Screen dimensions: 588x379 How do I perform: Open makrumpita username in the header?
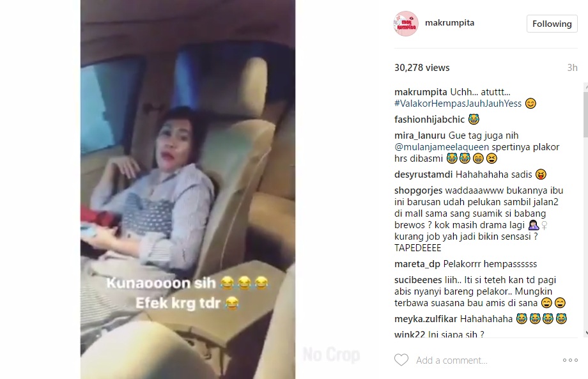click(x=449, y=22)
